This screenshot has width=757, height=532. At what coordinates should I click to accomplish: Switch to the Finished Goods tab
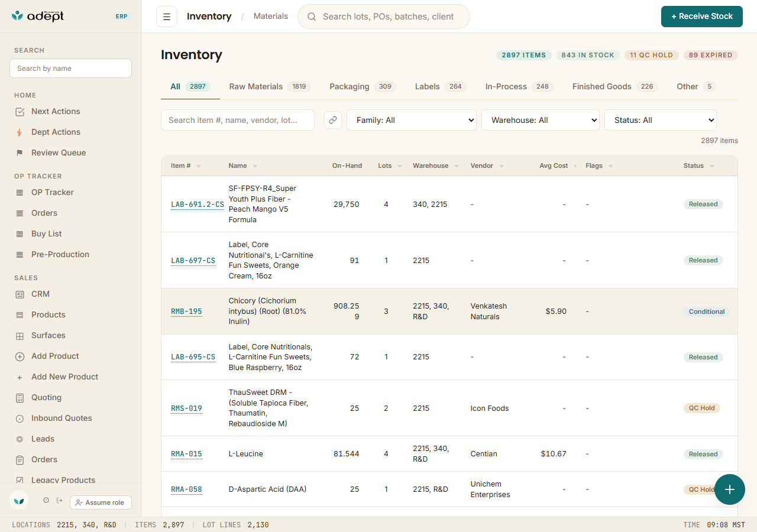(615, 87)
